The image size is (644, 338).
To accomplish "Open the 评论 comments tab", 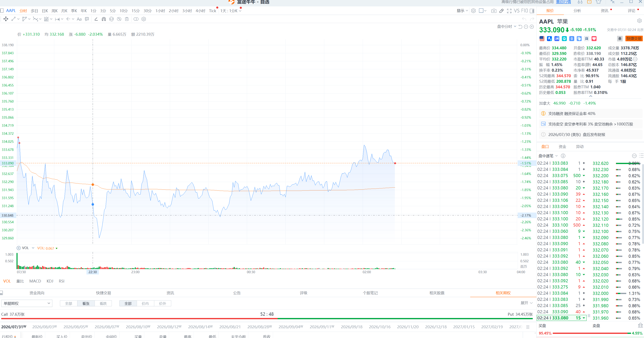I will [631, 11].
